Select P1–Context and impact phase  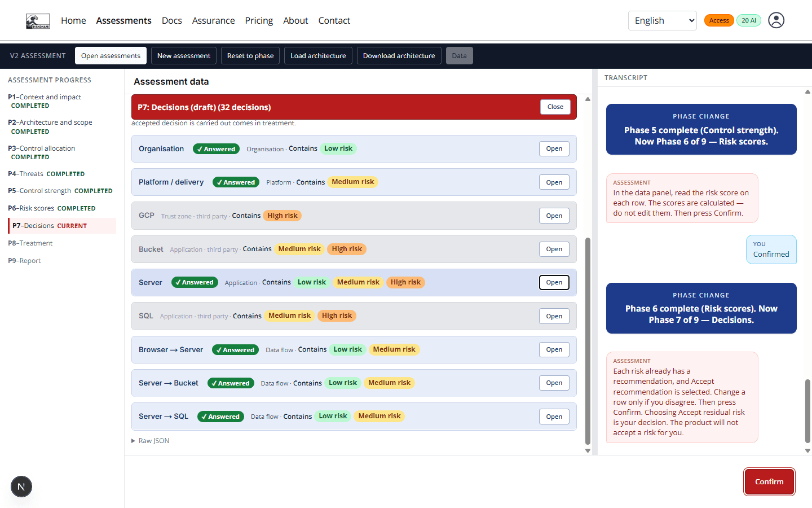[62, 101]
